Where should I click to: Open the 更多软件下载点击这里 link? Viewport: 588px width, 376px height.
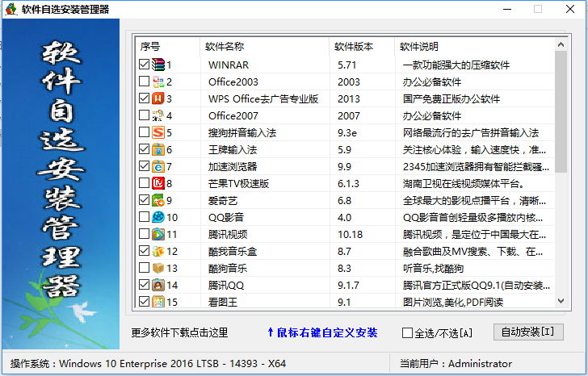(179, 332)
